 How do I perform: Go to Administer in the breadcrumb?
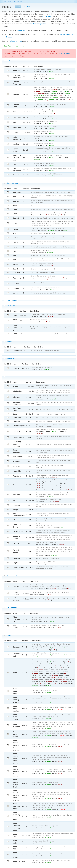11,1
